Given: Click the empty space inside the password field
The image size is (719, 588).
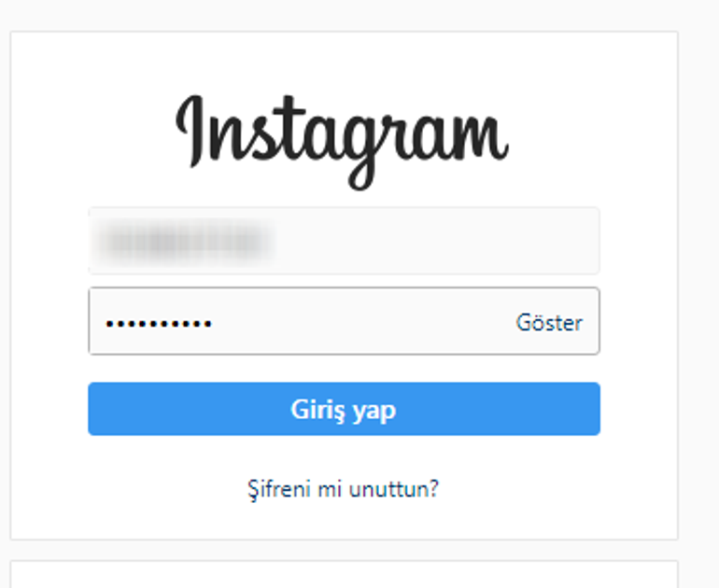Looking at the screenshot, I should [x=362, y=321].
